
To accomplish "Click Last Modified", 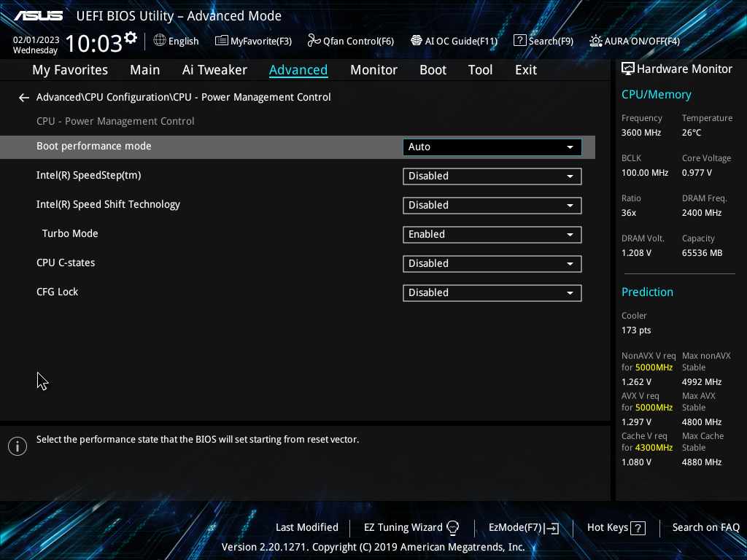I will point(307,528).
